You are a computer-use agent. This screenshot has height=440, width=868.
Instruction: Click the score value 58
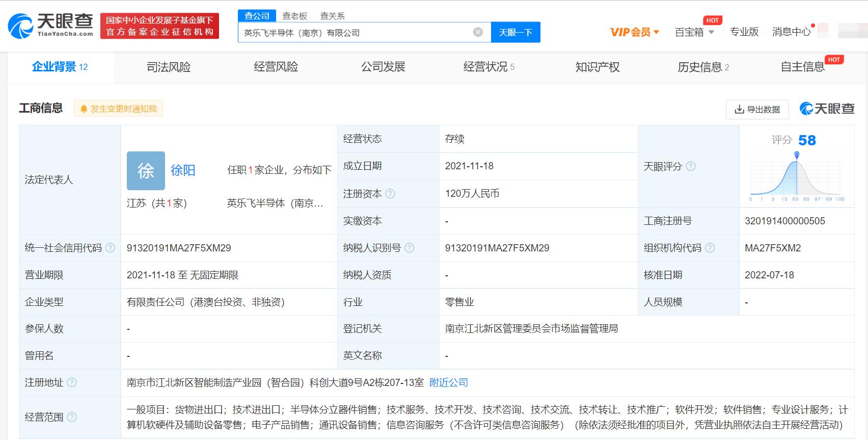pyautogui.click(x=807, y=140)
